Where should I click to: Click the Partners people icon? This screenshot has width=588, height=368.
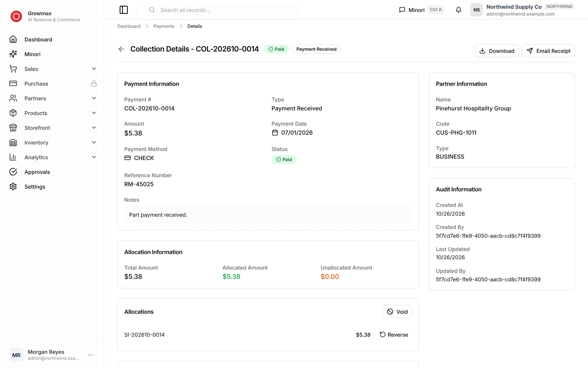[13, 98]
